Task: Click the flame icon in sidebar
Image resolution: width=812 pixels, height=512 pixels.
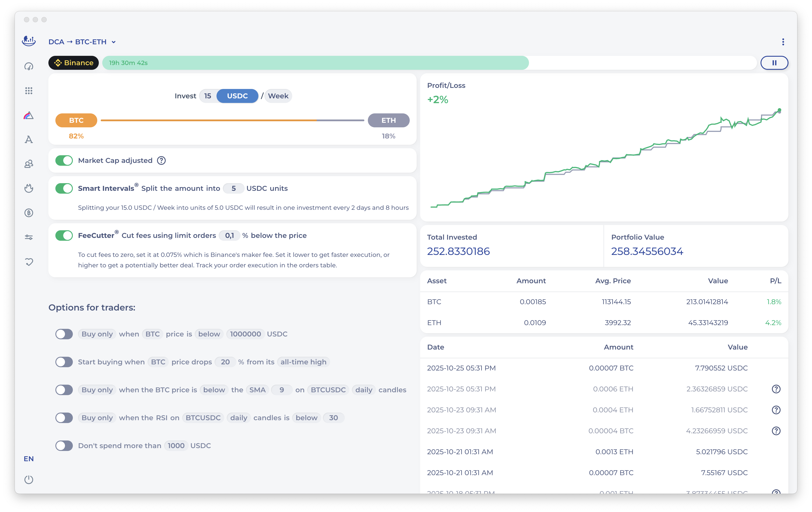Action: pos(29,188)
